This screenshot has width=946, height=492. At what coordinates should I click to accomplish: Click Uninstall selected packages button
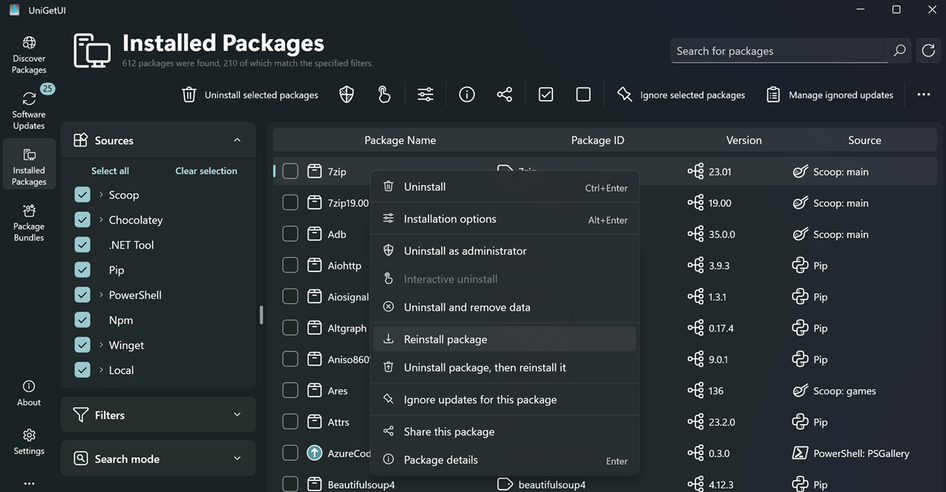(x=250, y=95)
